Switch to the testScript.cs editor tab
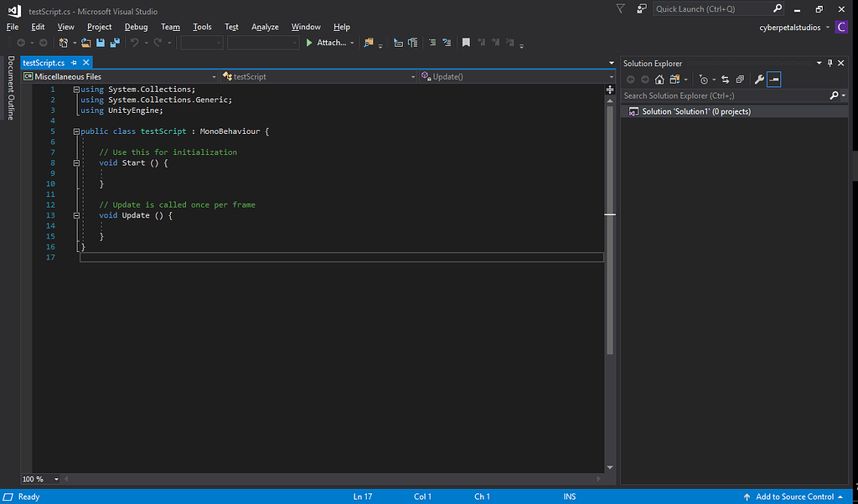 [x=44, y=62]
